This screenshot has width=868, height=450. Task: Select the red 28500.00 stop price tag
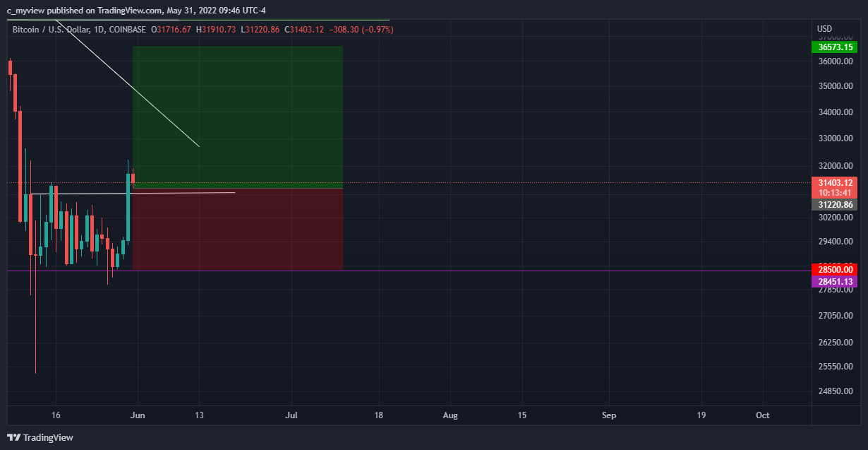pyautogui.click(x=834, y=270)
